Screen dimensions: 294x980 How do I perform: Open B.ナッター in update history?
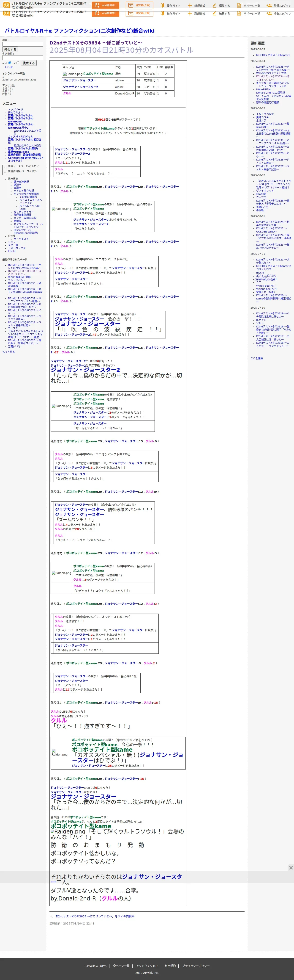tap(262, 320)
